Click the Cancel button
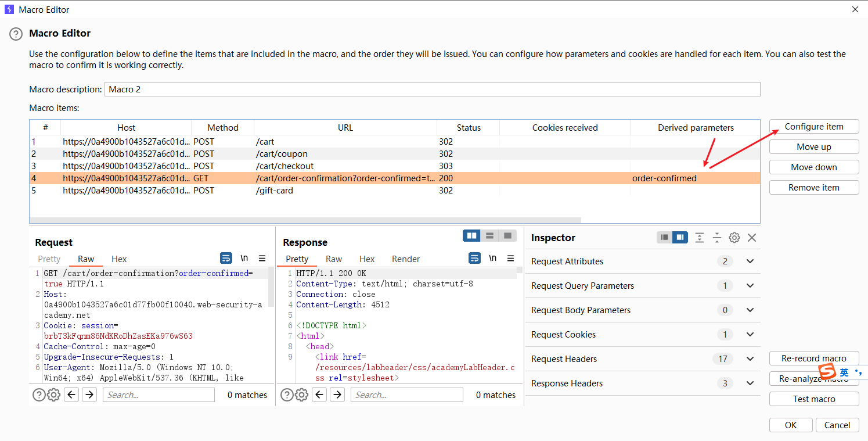Image resolution: width=868 pixels, height=441 pixels. point(837,425)
